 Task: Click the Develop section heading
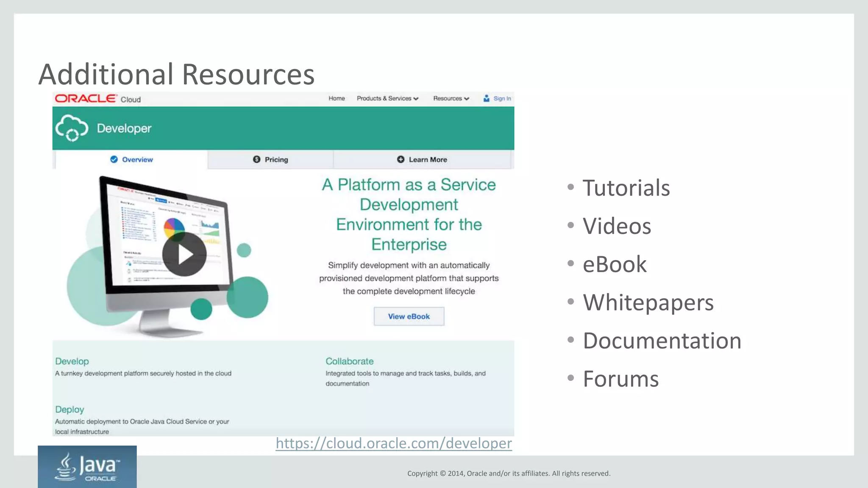[x=72, y=361]
